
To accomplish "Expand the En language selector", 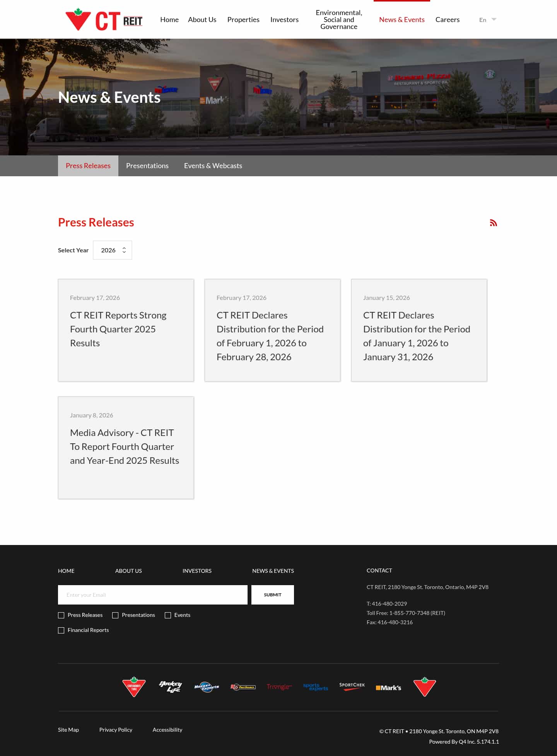I will 488,20.
